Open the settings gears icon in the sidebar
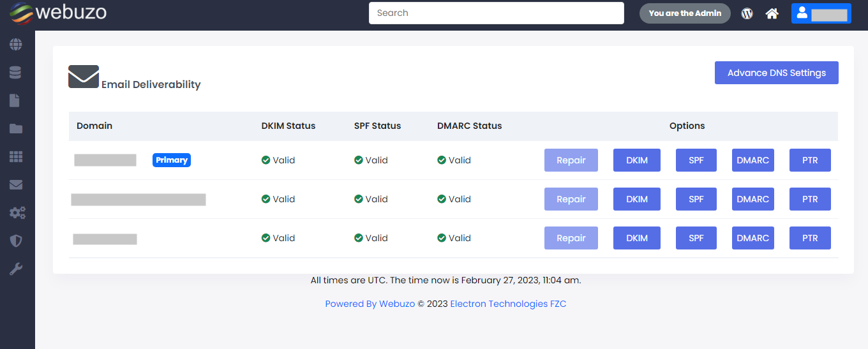This screenshot has height=349, width=868. (17, 213)
